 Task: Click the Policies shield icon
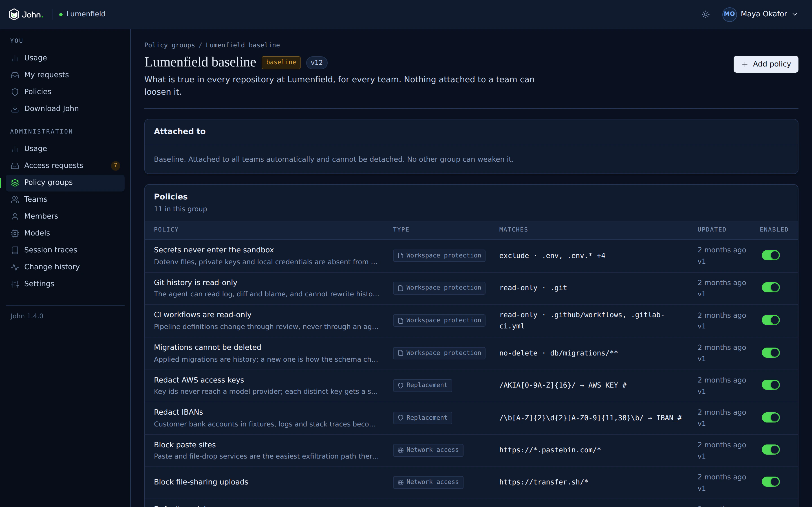(15, 92)
